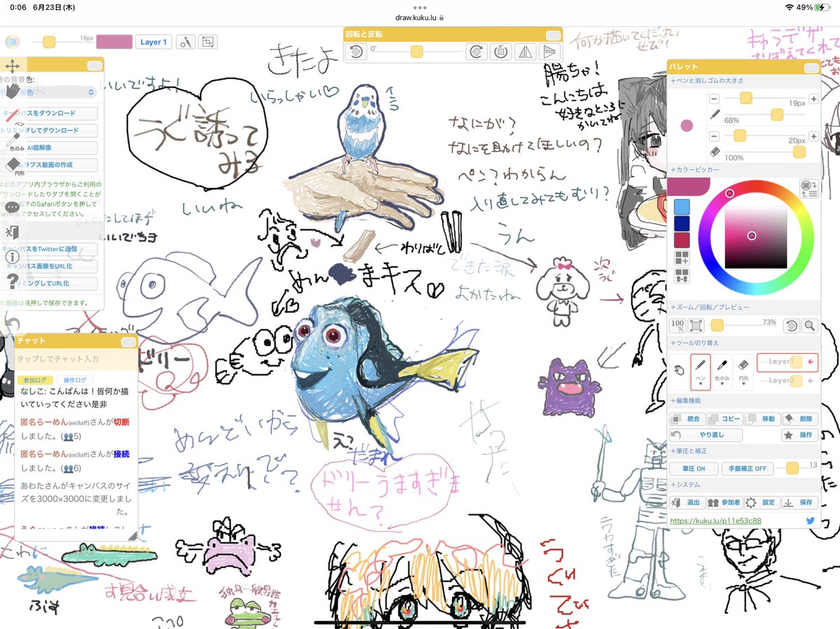This screenshot has width=840, height=629.
Task: Collapse the パレット panel via header toggle
Action: click(x=811, y=68)
